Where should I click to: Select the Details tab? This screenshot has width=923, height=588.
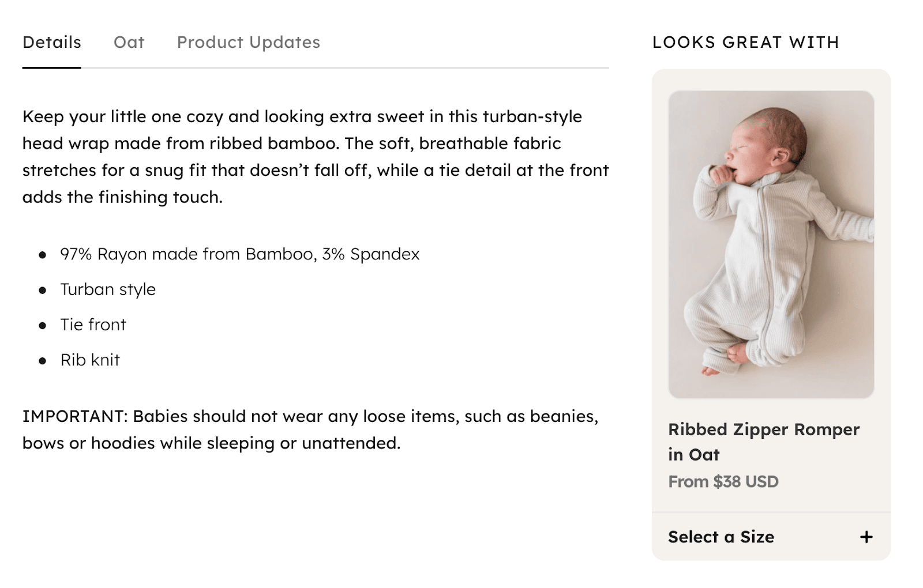pos(52,42)
